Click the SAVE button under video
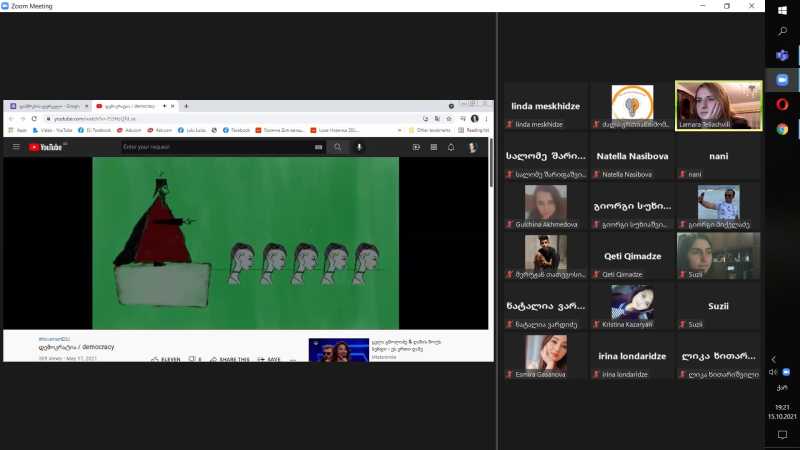800x450 pixels. [269, 359]
